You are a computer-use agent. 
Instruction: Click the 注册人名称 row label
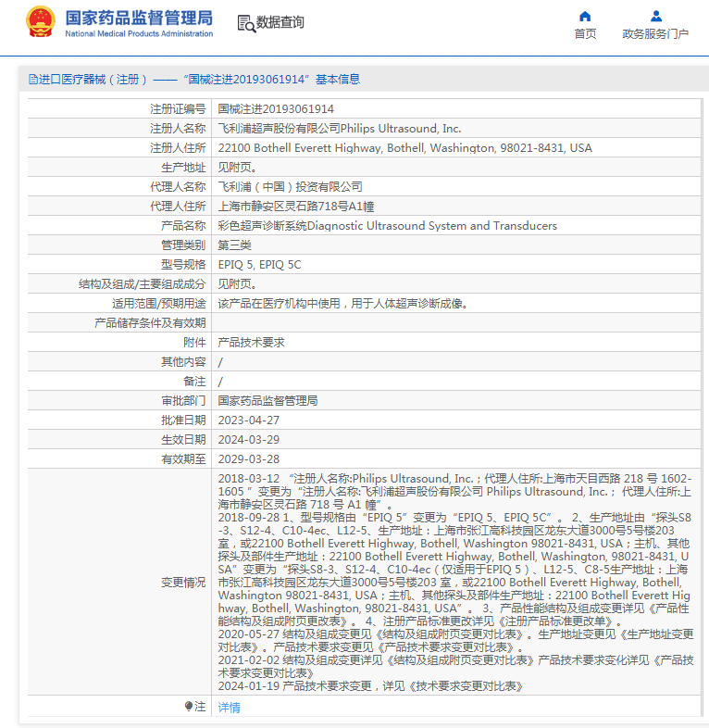tap(178, 129)
